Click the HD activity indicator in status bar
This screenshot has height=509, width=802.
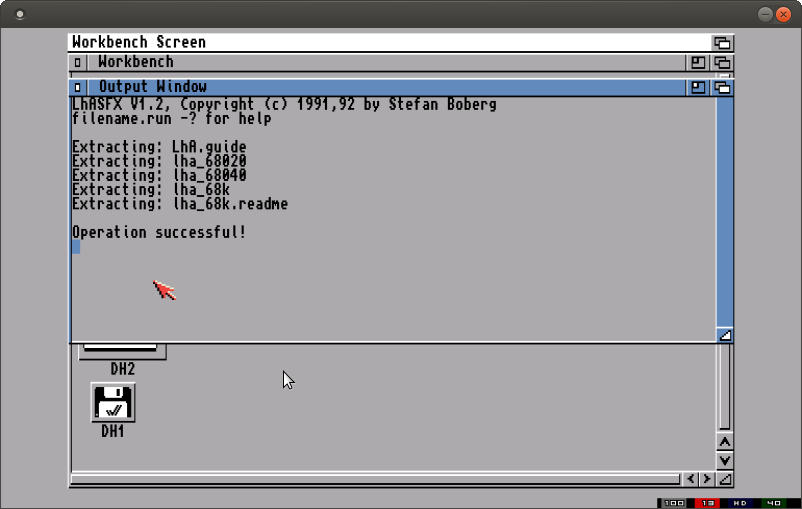[739, 503]
